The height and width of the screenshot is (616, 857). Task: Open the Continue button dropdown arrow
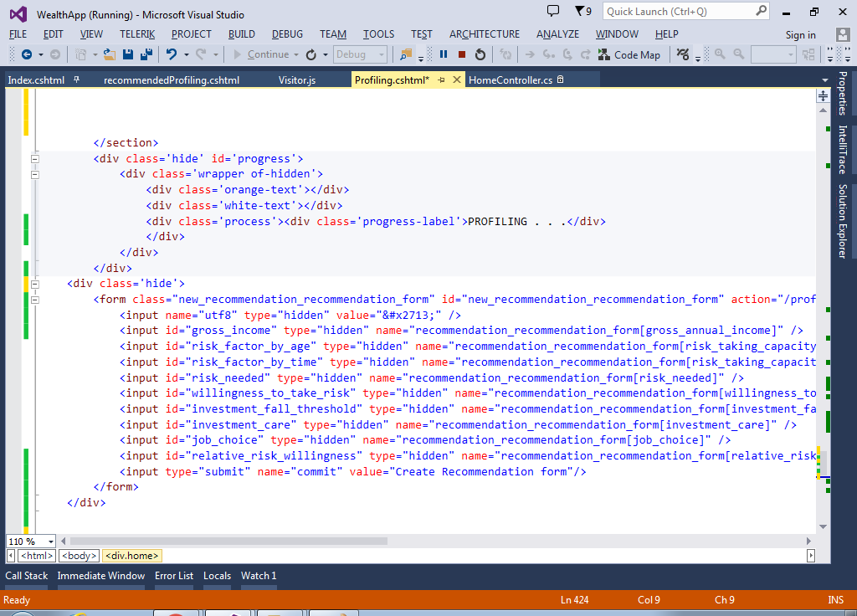click(296, 54)
